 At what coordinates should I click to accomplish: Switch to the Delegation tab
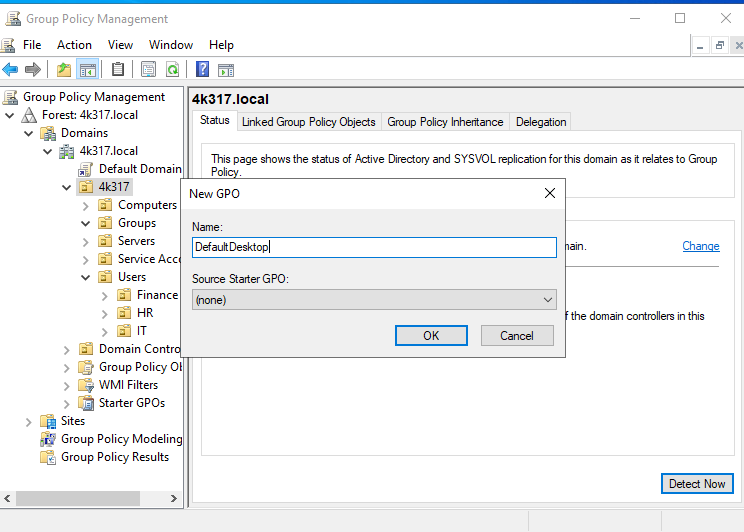coord(540,122)
